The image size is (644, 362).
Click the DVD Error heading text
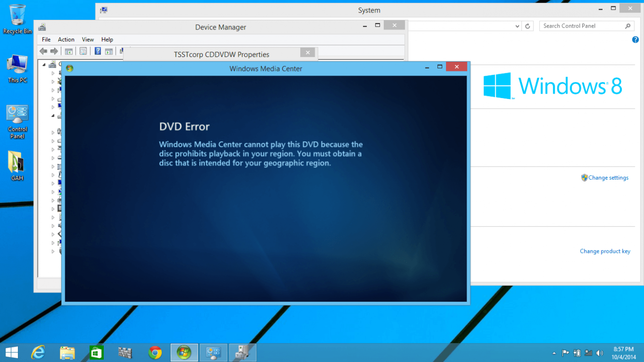[x=184, y=126]
